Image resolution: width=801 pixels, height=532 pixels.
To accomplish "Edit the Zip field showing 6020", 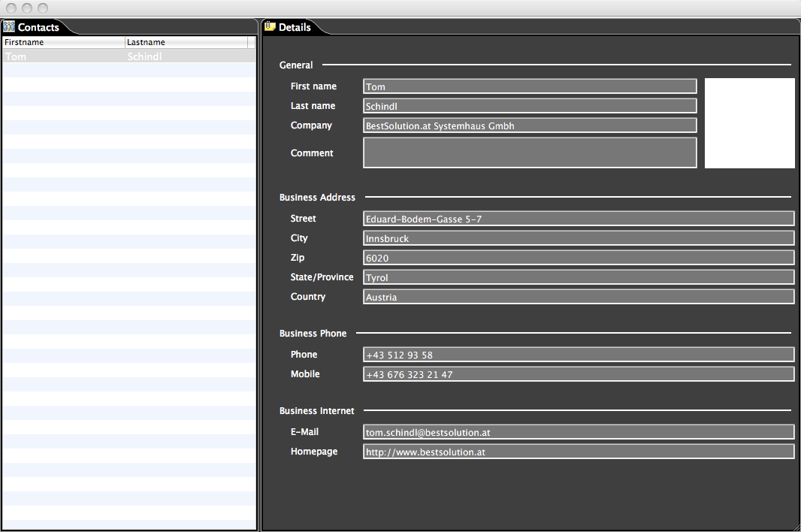I will point(579,258).
